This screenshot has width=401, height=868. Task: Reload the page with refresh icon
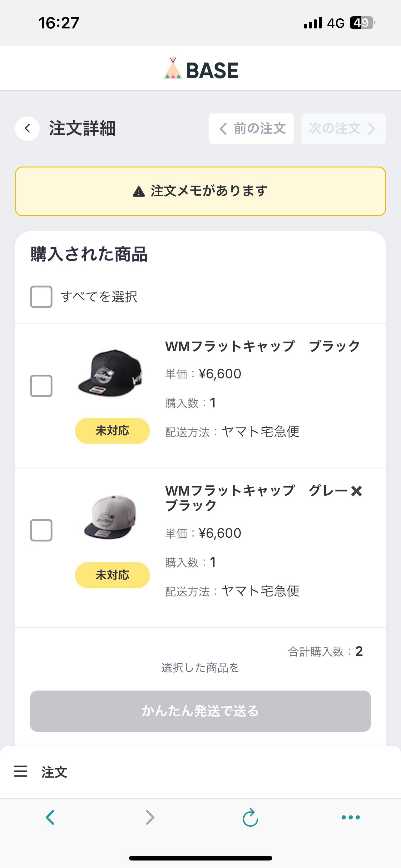250,817
